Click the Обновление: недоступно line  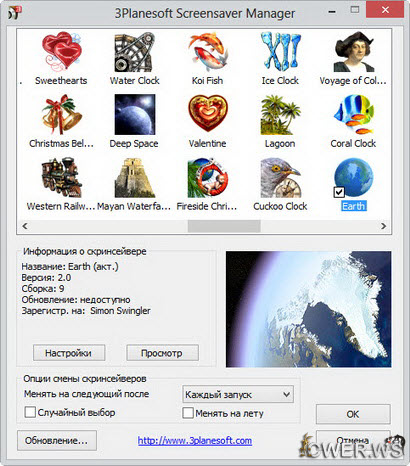tap(76, 300)
